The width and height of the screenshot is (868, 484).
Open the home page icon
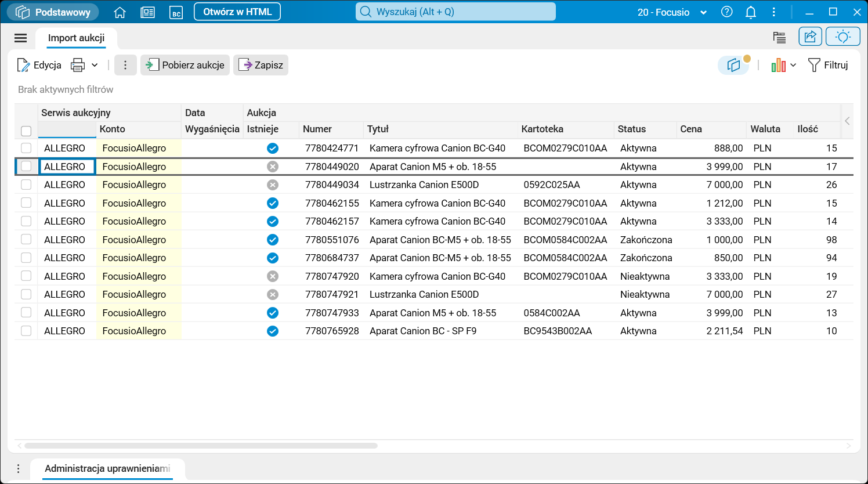(120, 12)
